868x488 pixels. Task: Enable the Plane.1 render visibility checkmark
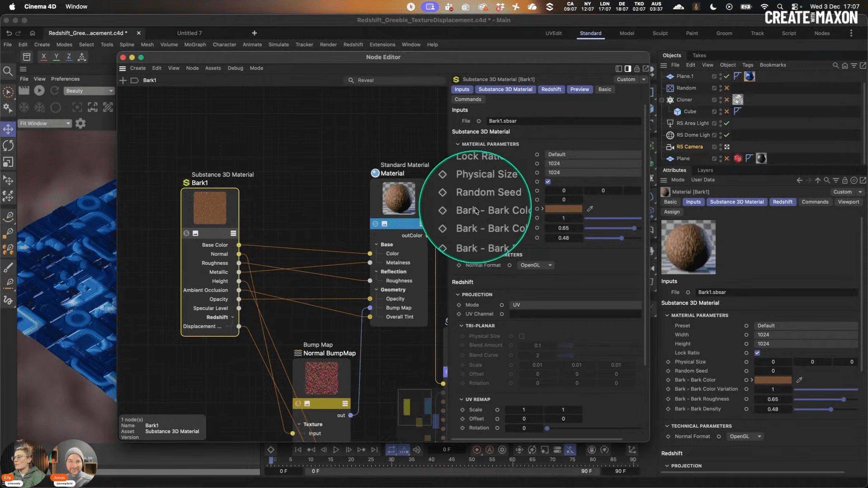coord(726,76)
